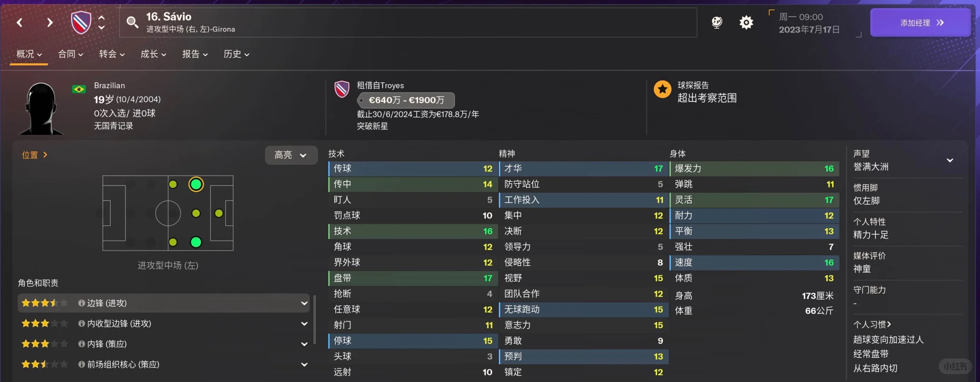Open the 合同 contract menu
Viewport: 980px width, 382px height.
pos(70,54)
